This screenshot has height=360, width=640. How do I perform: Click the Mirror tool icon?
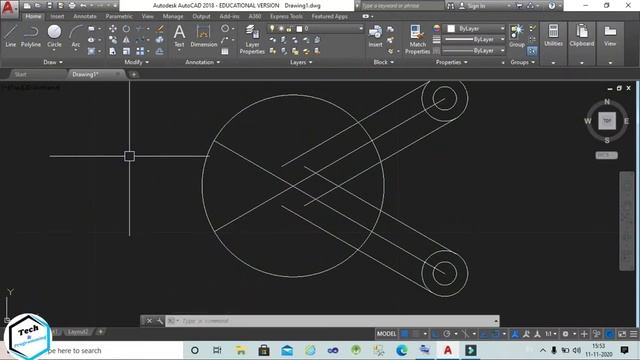(x=126, y=40)
